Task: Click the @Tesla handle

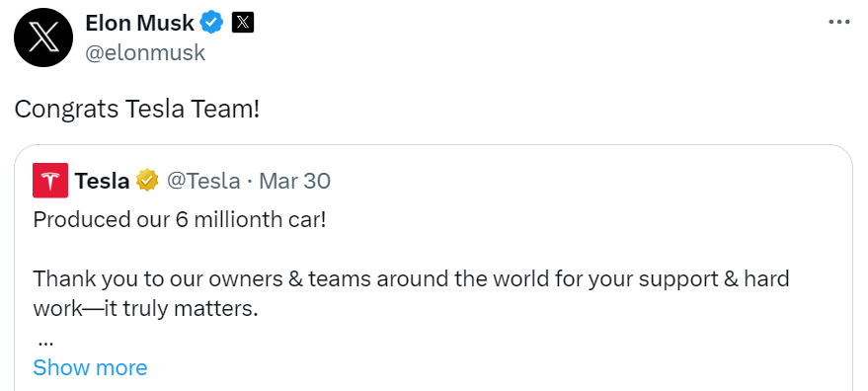Action: 203,181
